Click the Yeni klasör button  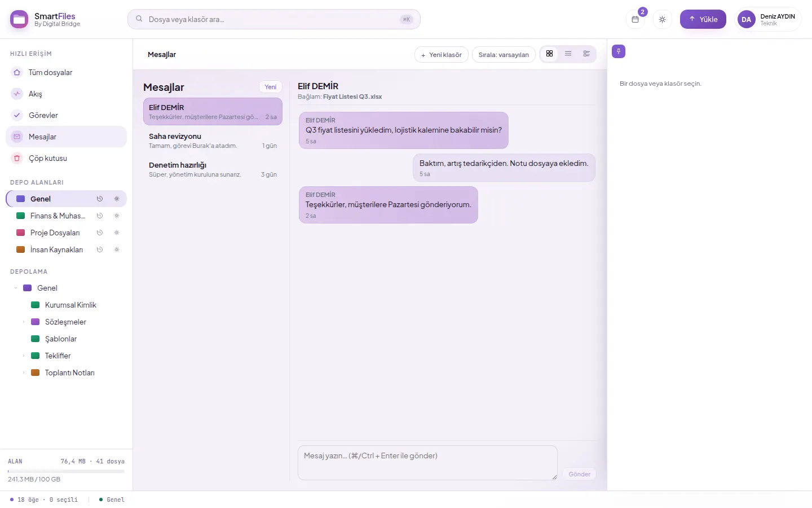442,55
